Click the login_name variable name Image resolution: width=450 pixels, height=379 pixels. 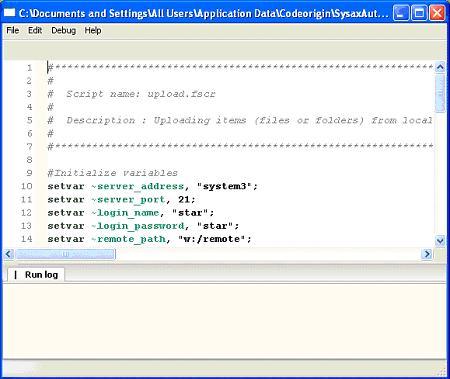pyautogui.click(x=125, y=213)
